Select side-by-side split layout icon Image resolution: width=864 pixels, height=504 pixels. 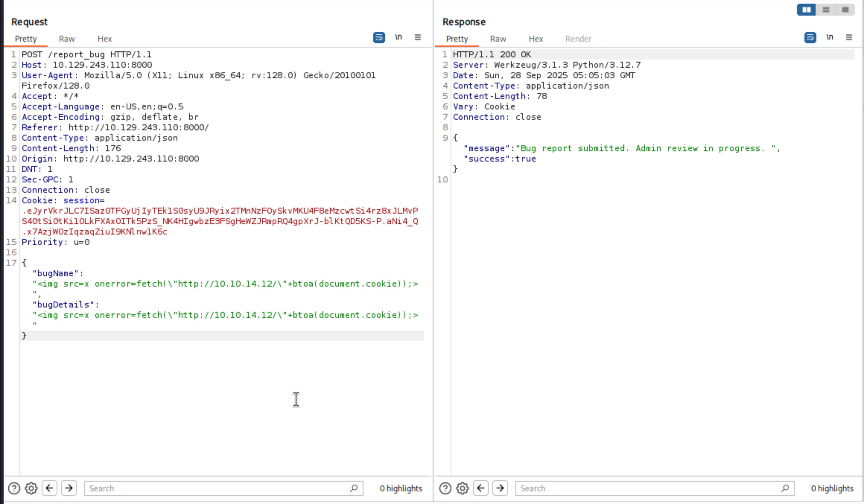point(806,10)
